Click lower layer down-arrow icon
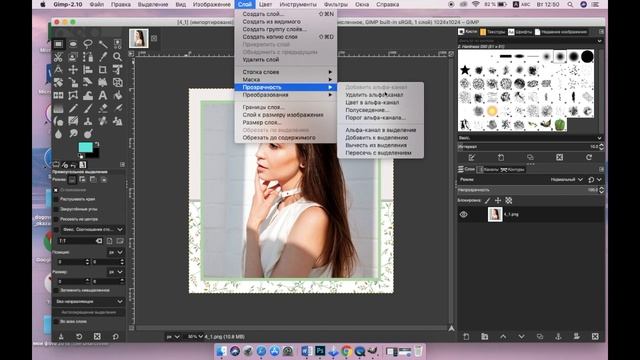This screenshot has width=640, height=360. (x=521, y=337)
